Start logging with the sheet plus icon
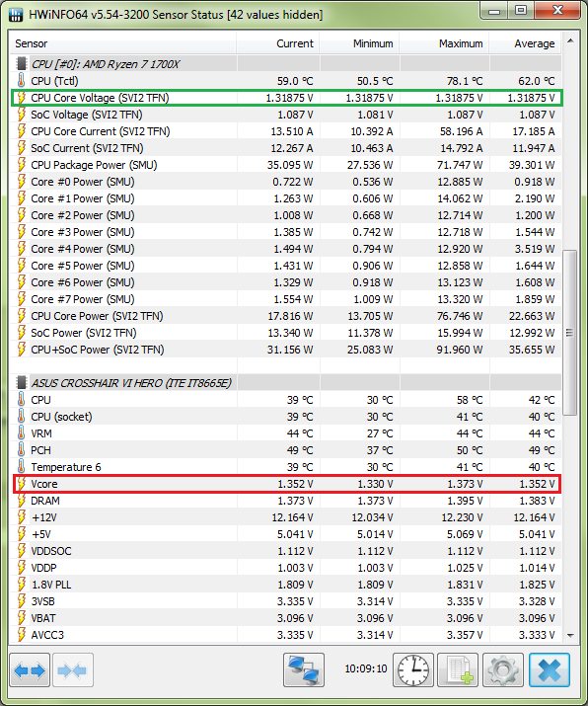Image resolution: width=588 pixels, height=706 pixels. point(458,670)
